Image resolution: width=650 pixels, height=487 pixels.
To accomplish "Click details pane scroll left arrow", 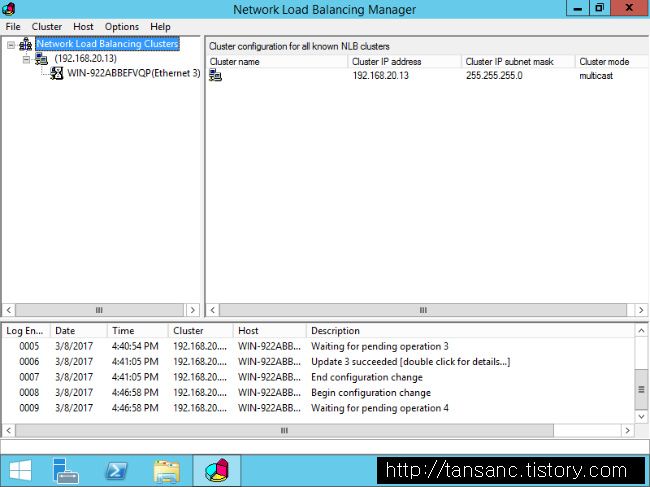I will tap(213, 310).
